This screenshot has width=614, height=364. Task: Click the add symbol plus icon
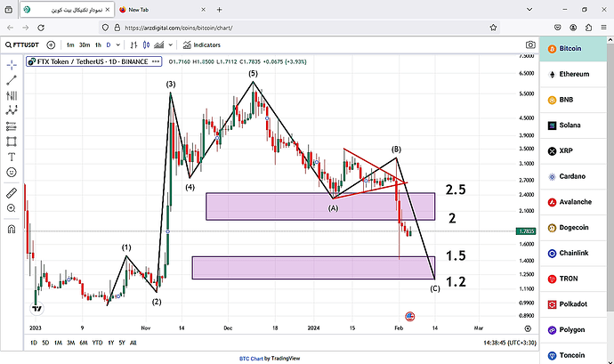[x=51, y=45]
